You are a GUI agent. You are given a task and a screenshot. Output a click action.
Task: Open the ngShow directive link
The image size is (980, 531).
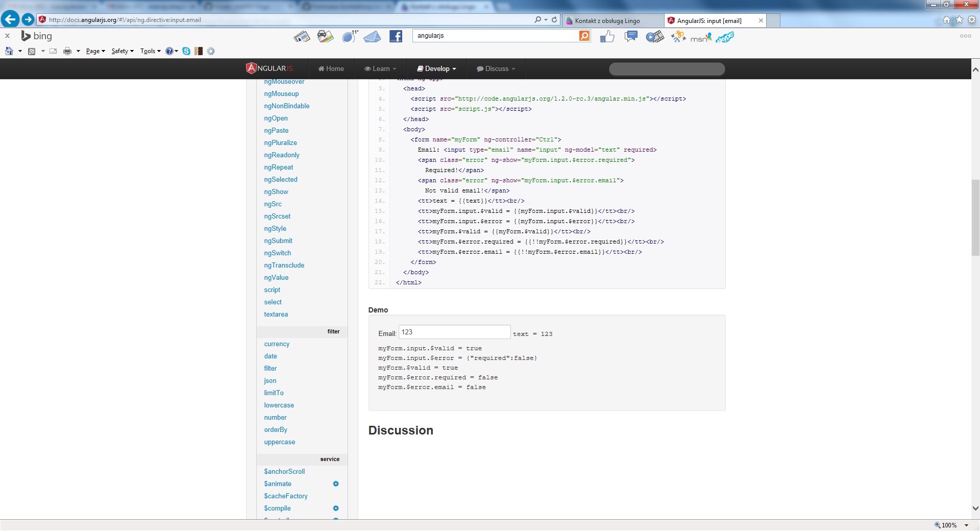[x=276, y=192]
